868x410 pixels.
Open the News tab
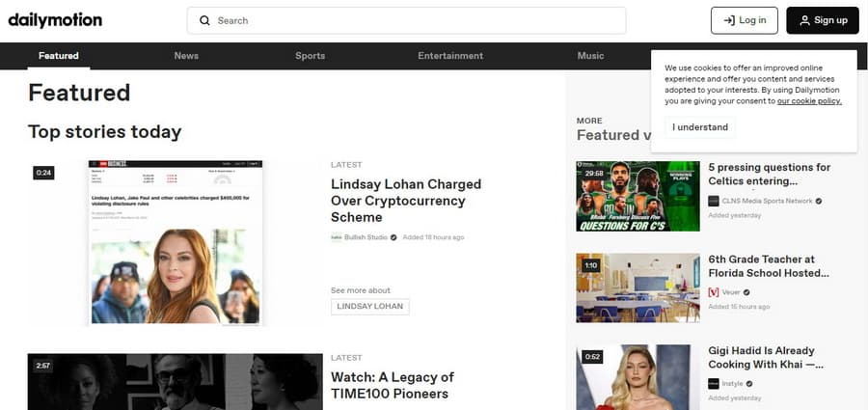186,56
